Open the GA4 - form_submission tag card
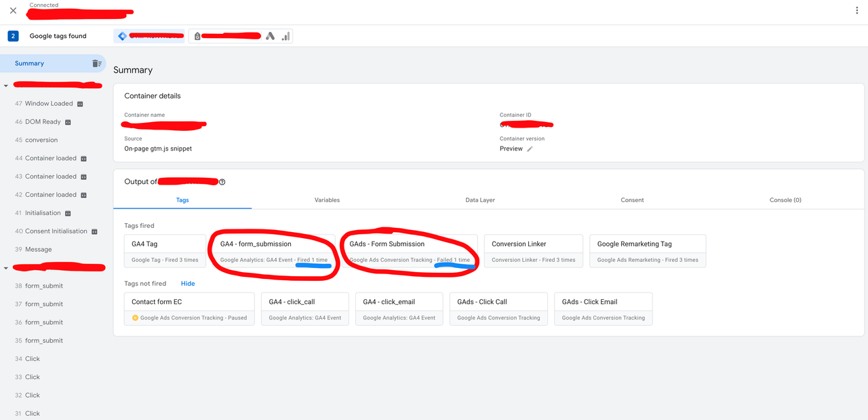This screenshot has height=420, width=868. [x=274, y=251]
